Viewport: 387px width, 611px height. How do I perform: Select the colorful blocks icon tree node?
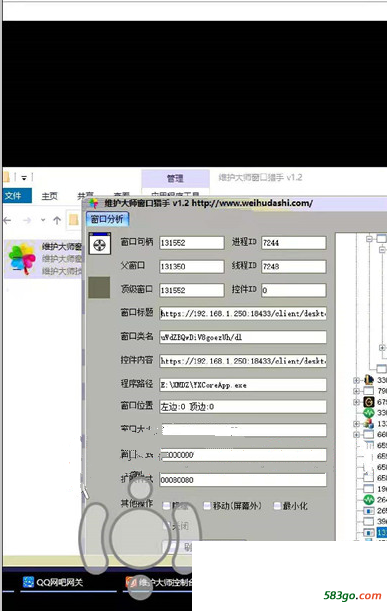click(x=369, y=423)
